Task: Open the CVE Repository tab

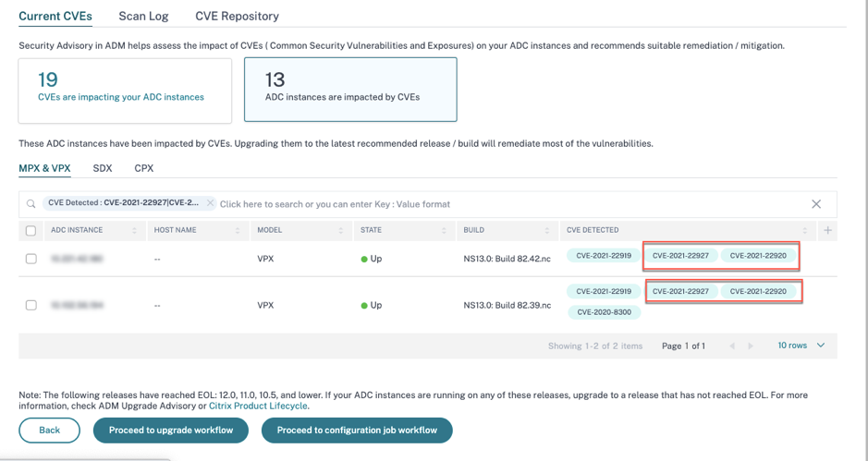Action: click(237, 16)
